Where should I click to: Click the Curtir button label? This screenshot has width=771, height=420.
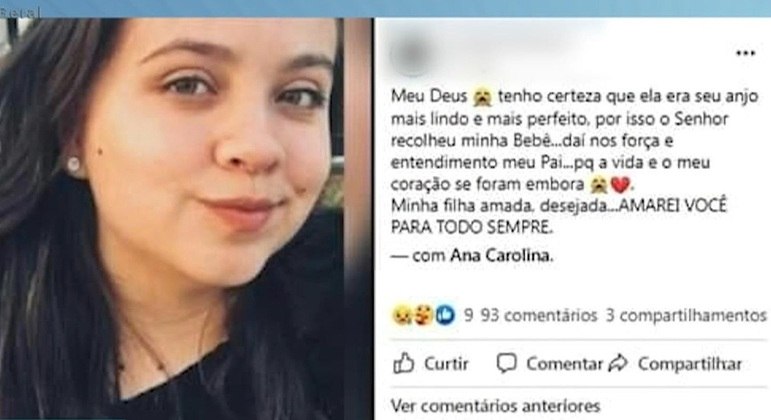(446, 364)
